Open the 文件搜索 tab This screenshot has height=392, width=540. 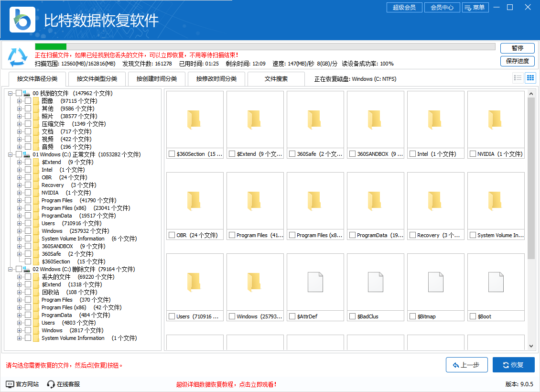point(276,79)
